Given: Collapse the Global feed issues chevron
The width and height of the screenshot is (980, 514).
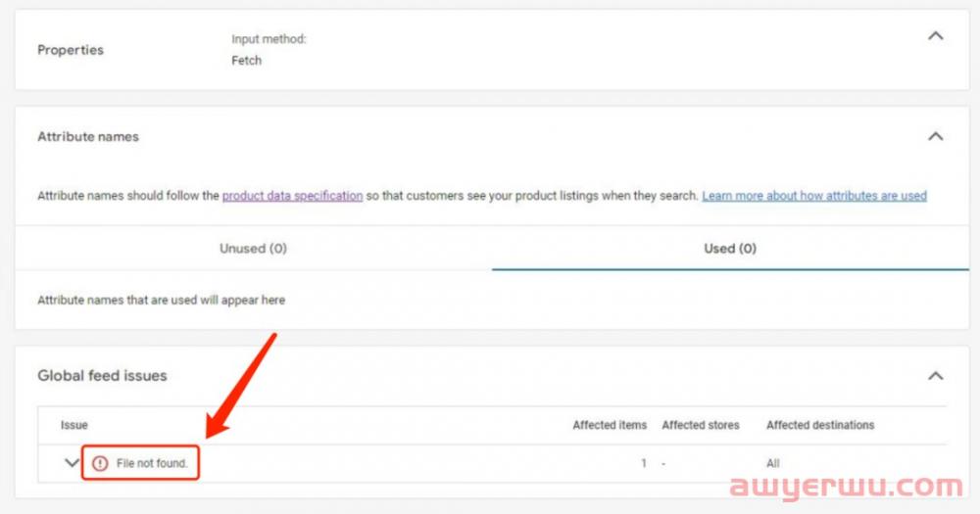Looking at the screenshot, I should 935,376.
